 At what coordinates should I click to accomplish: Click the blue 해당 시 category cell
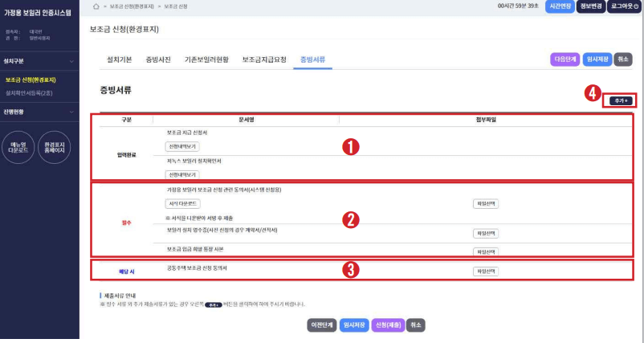(x=127, y=272)
